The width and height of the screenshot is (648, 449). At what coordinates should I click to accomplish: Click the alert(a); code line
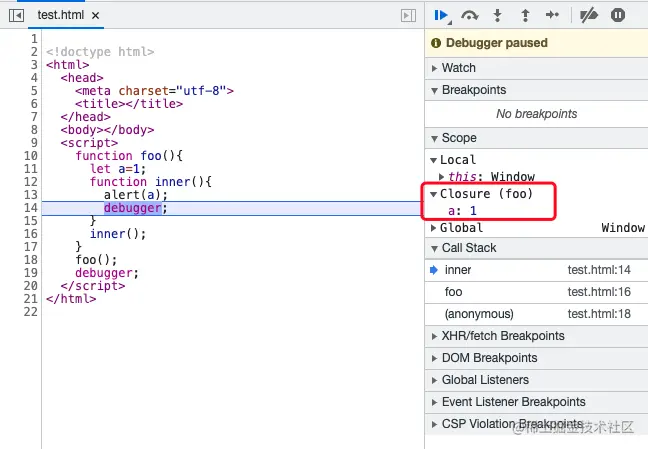point(136,195)
